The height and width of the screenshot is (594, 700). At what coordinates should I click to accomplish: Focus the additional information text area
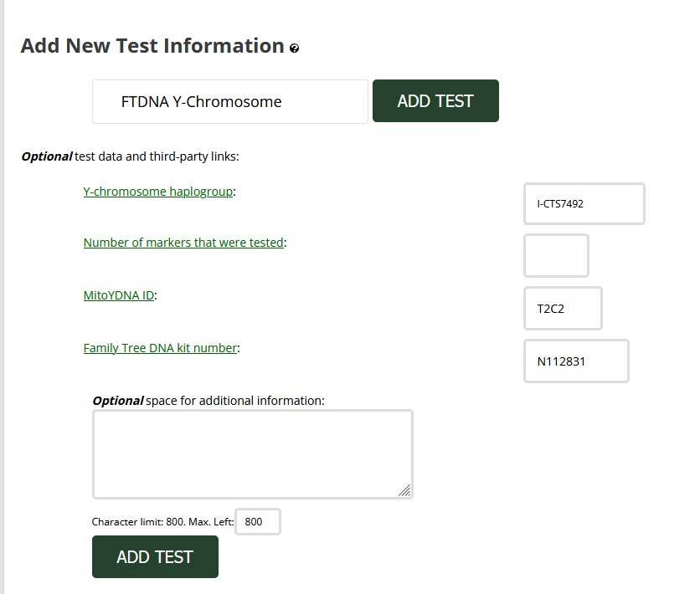coord(252,454)
